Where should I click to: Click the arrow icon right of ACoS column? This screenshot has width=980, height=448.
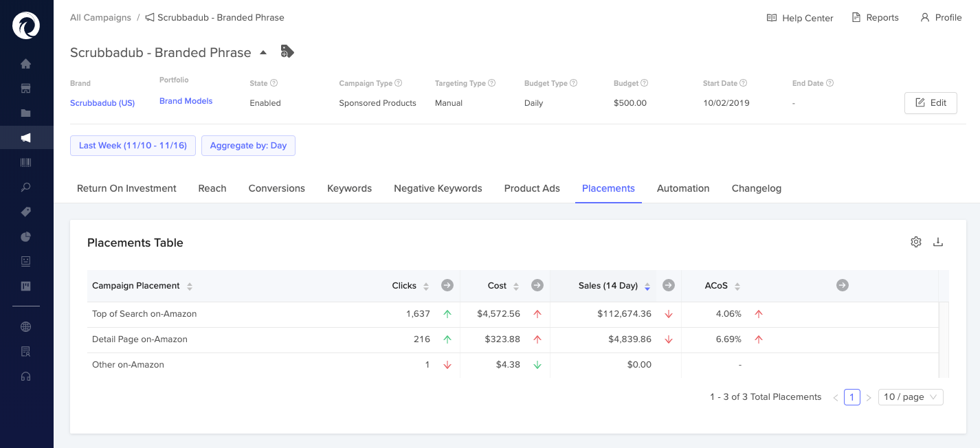pos(843,285)
